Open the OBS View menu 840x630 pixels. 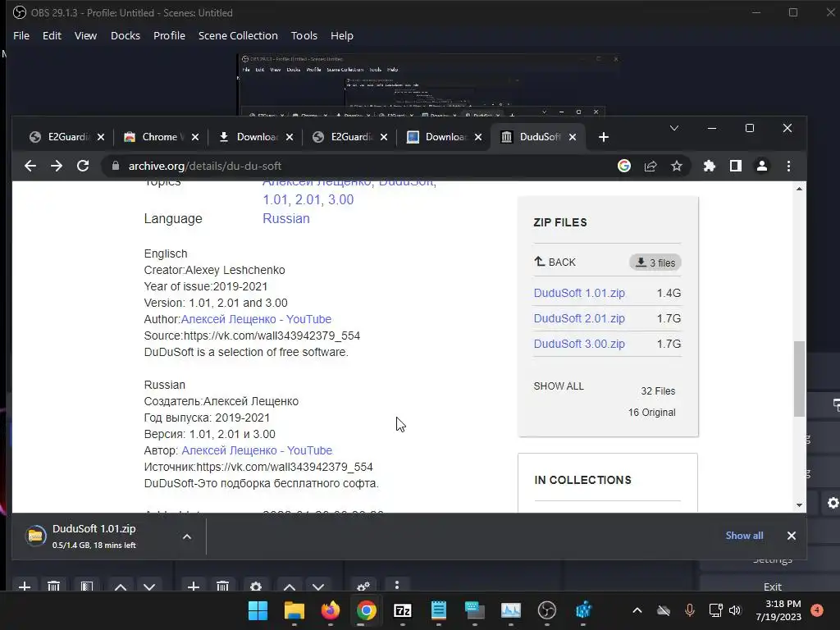click(x=85, y=35)
